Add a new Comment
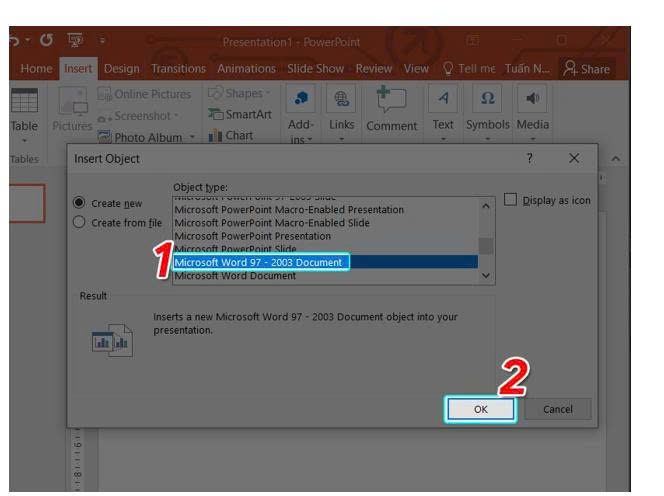The image size is (664, 496). pos(392,108)
